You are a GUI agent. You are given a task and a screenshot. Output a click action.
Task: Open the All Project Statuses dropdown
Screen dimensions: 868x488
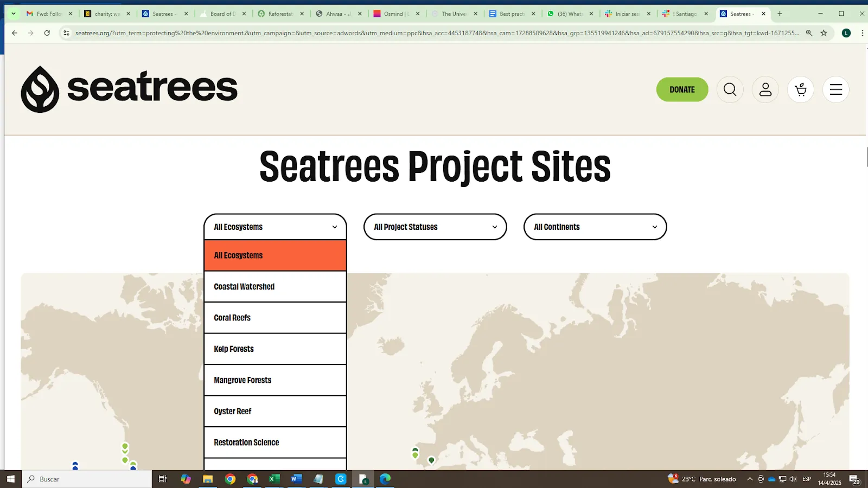click(435, 227)
